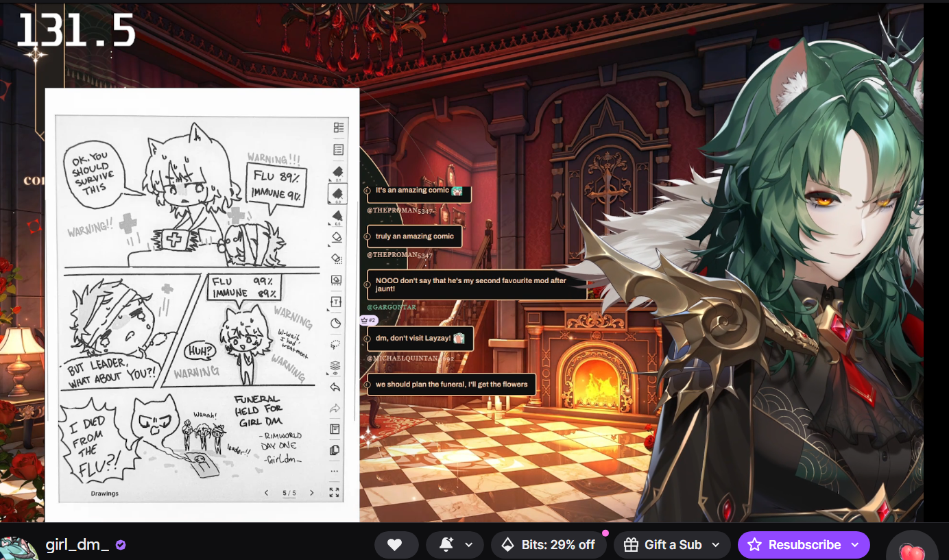Screen dimensions: 949x560
Task: Click the red heart reaction button
Action: click(912, 551)
